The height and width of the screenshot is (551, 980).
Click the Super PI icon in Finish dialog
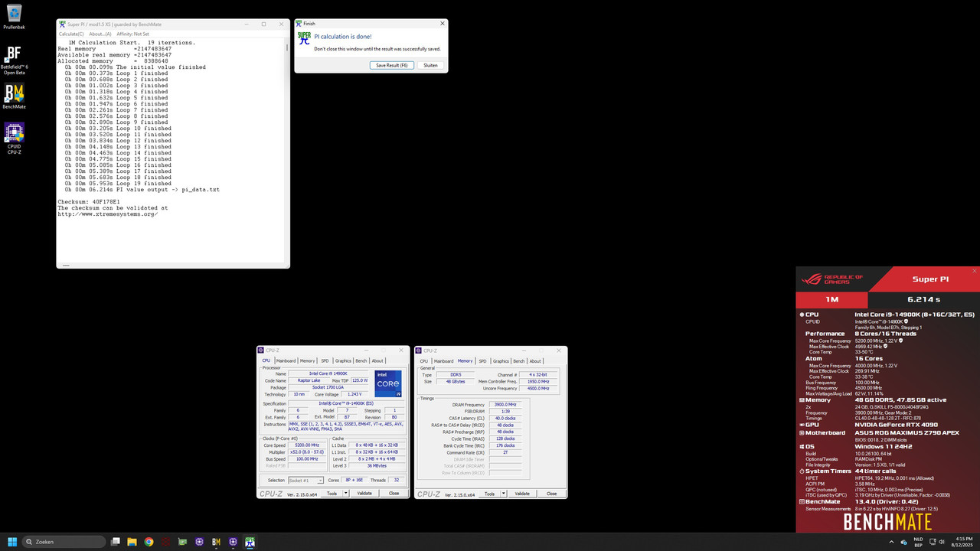304,38
